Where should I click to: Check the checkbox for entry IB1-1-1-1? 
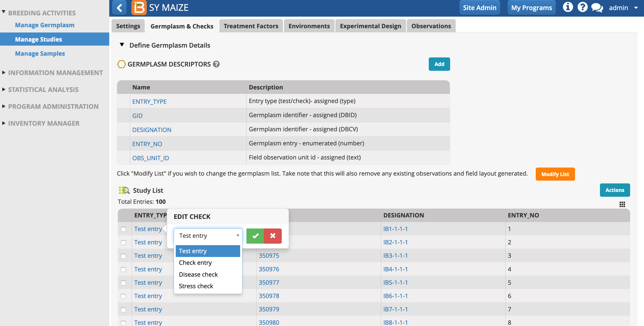123,229
